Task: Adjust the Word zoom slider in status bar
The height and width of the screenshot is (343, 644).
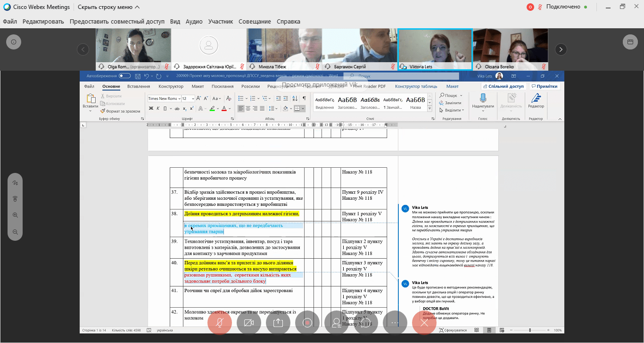Action: click(530, 330)
